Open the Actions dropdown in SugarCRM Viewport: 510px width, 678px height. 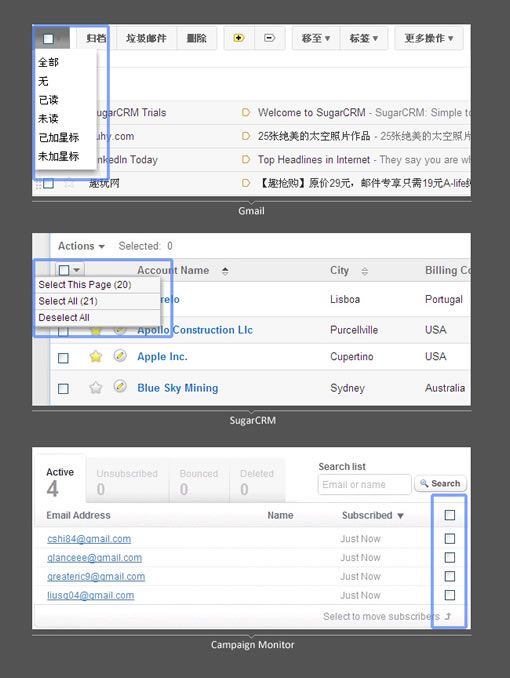(81, 246)
